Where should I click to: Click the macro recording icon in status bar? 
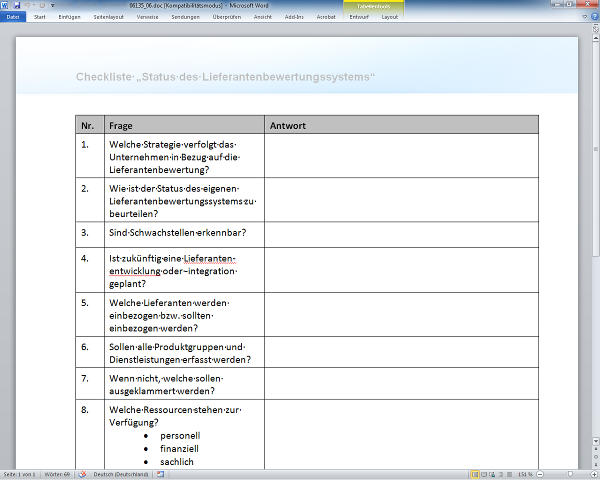[160, 474]
